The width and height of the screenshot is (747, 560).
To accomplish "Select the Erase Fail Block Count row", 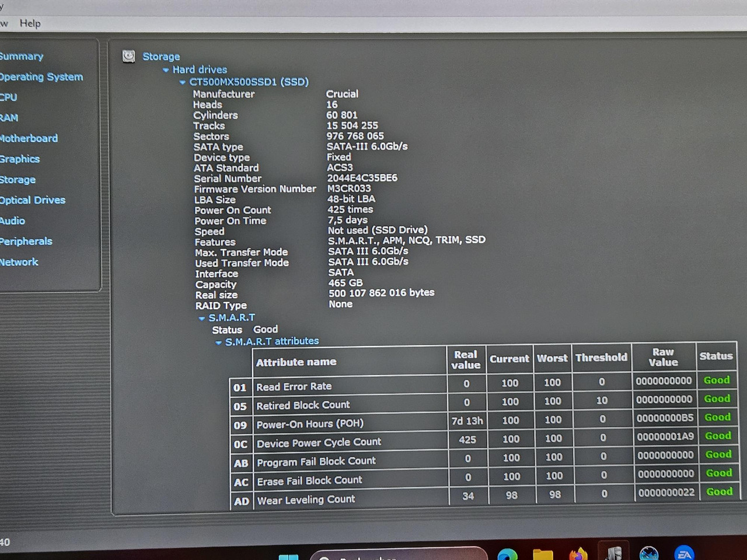I will click(x=484, y=478).
